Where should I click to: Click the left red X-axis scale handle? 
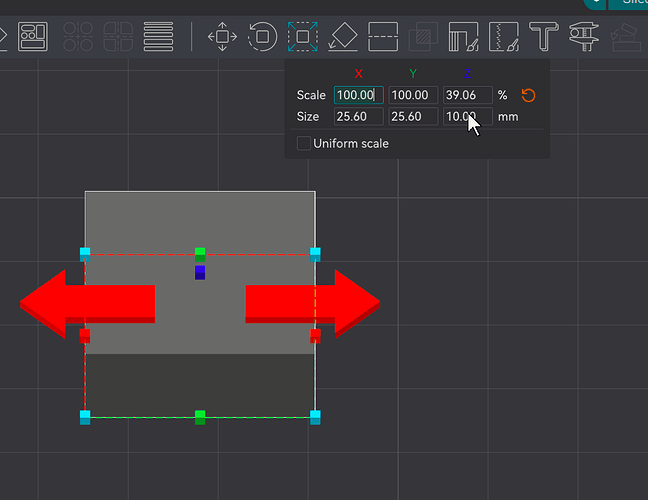[x=85, y=336]
